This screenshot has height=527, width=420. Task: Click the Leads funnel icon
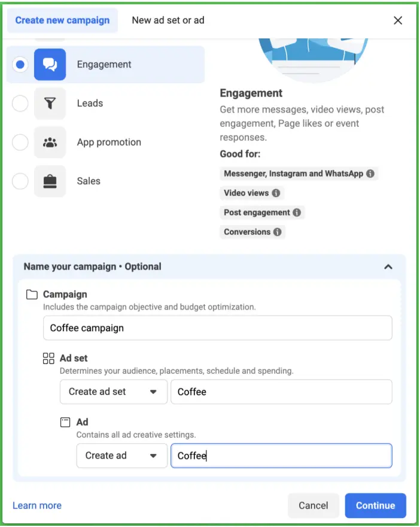coord(50,103)
